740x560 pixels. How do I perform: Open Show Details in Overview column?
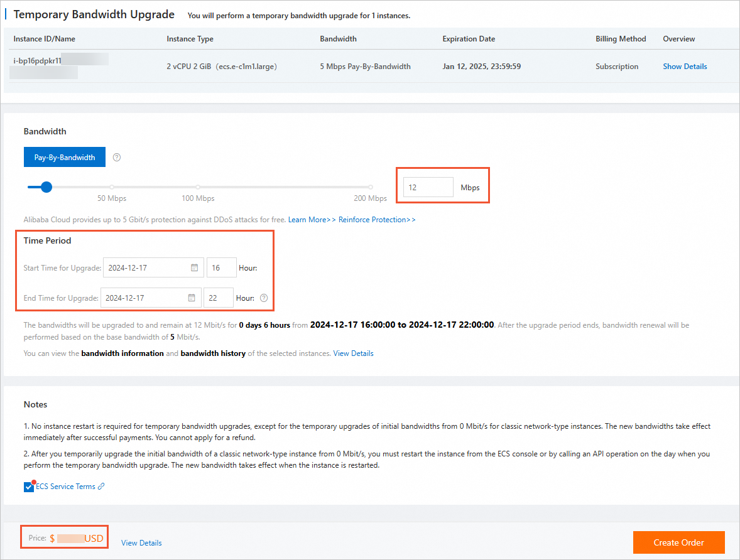pos(685,67)
